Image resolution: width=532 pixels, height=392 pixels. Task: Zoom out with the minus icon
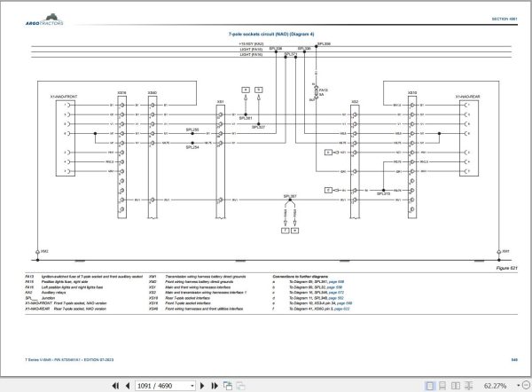pyautogui.click(x=526, y=386)
